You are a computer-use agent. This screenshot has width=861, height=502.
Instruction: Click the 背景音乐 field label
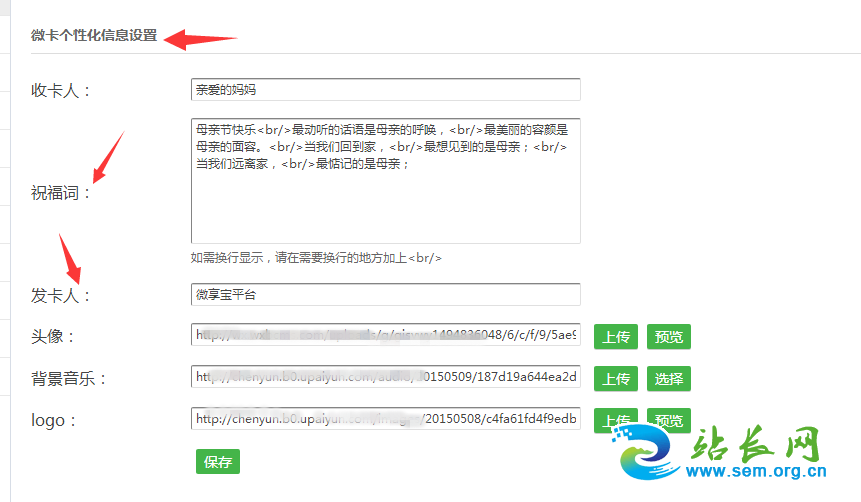pos(69,379)
